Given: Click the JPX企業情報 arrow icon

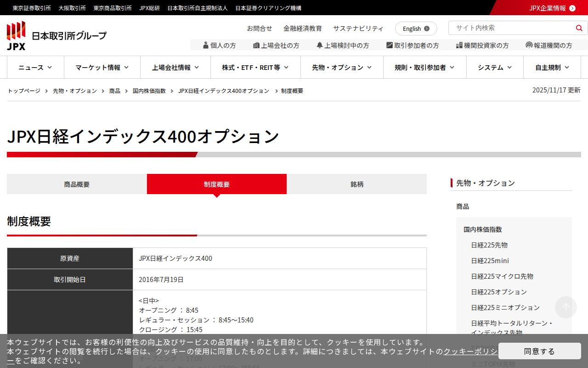Looking at the screenshot, I should click(572, 8).
